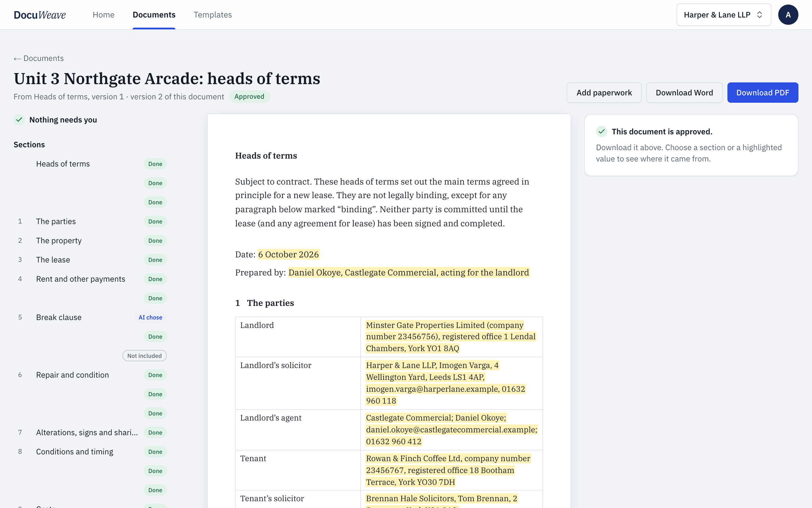Select Repair and condition section
Screen dimensions: 812x508
90,375
